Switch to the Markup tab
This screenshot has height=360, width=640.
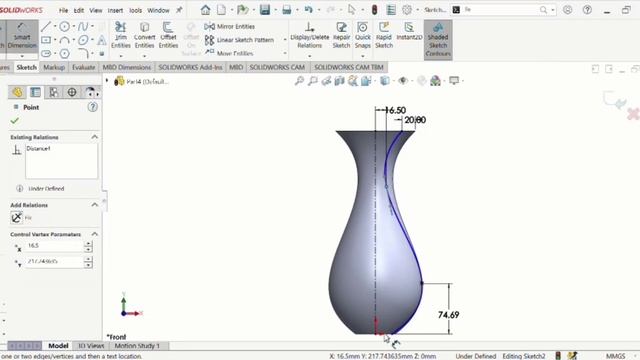(54, 67)
